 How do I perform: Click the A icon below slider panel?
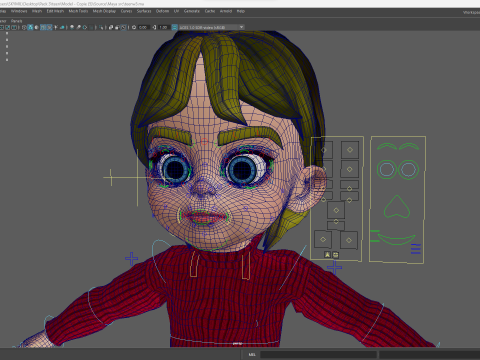[327, 255]
